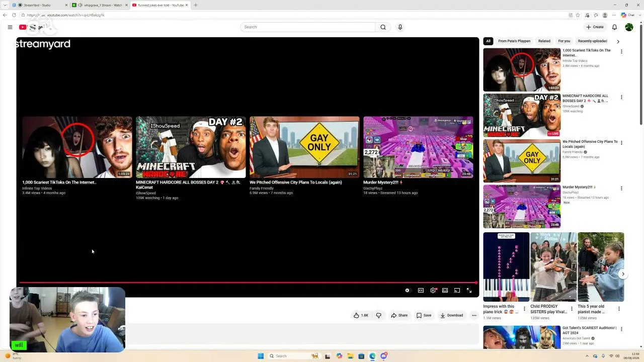Open options for This 5 year old pianist Short
Viewport: 644px width, 362px height.
619,309
